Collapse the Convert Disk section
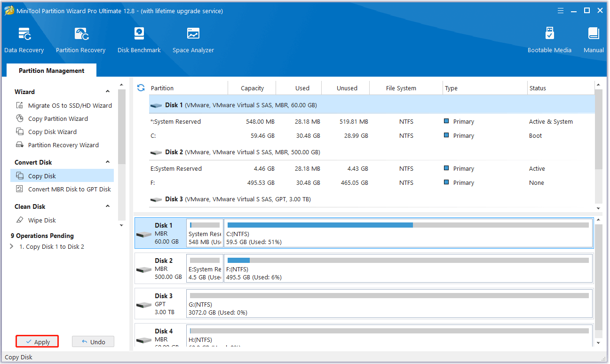This screenshot has width=610, height=364. pyautogui.click(x=108, y=162)
